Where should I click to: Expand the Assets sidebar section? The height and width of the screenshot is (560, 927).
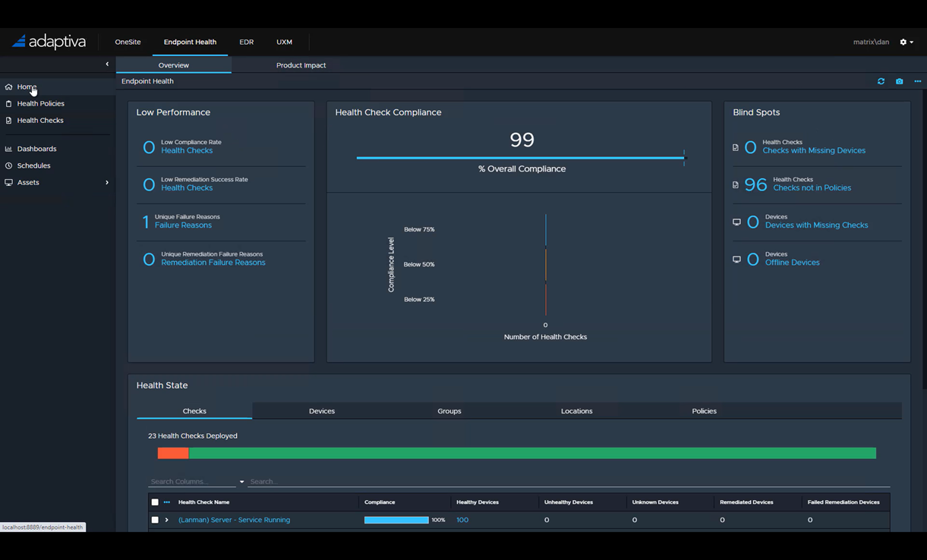point(107,182)
